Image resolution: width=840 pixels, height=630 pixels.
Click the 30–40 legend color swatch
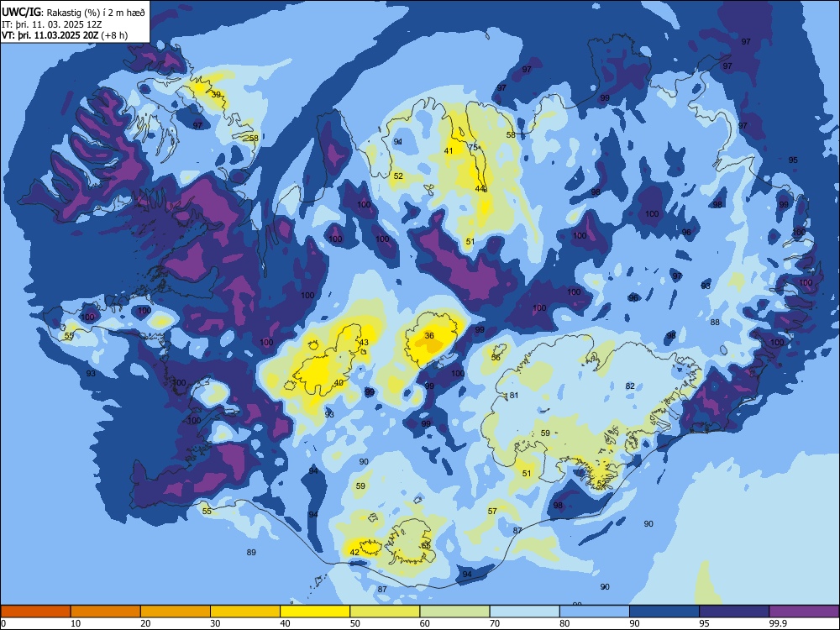pos(245,612)
